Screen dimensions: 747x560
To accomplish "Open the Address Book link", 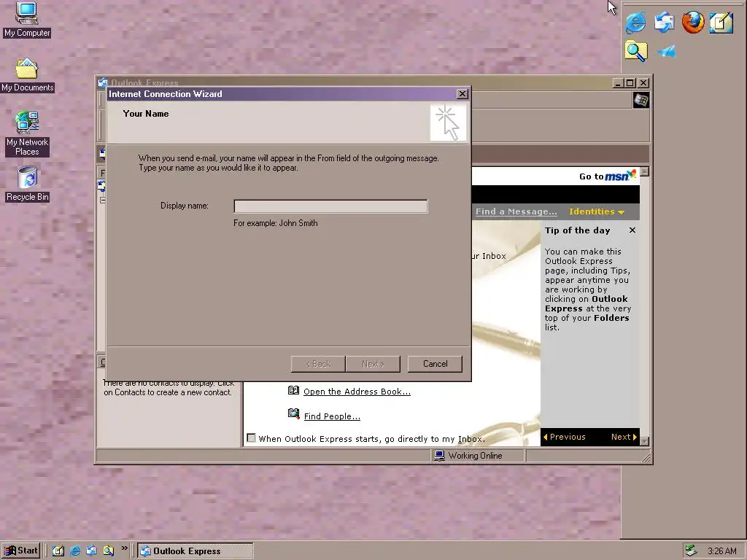I will coord(357,392).
